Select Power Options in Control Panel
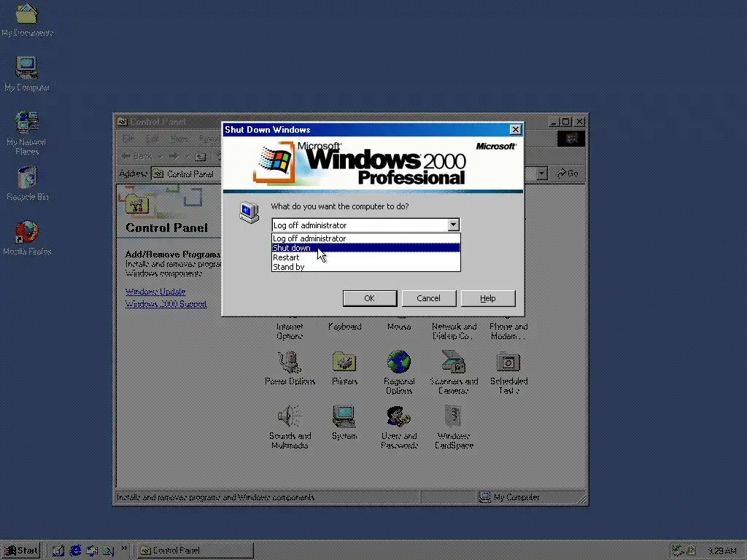747x560 pixels. coord(290,367)
